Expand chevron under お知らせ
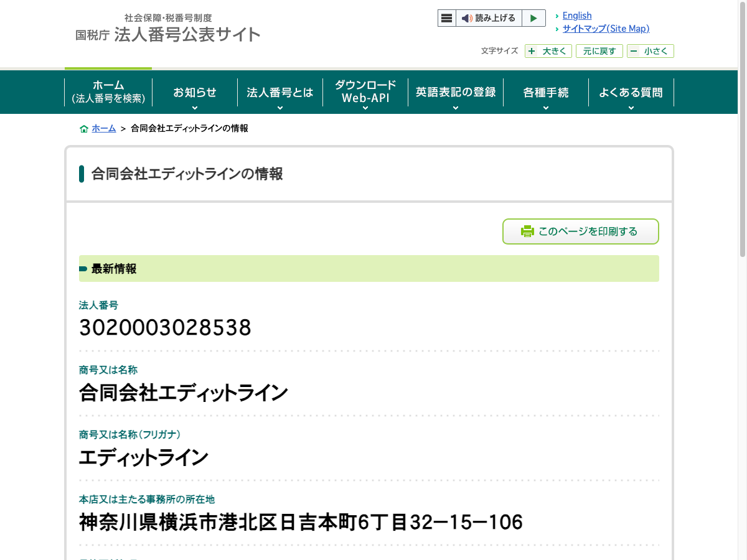 [x=195, y=108]
